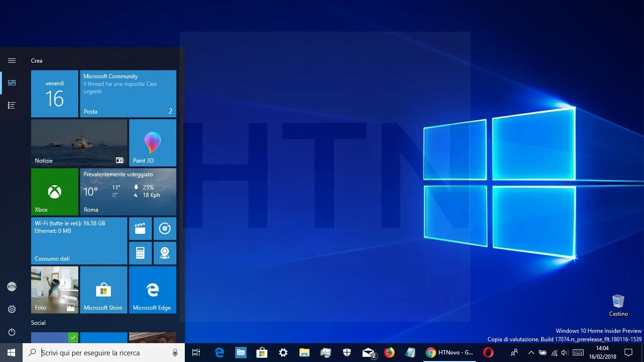
Task: Switch to all apps list icon
Action: click(x=12, y=105)
